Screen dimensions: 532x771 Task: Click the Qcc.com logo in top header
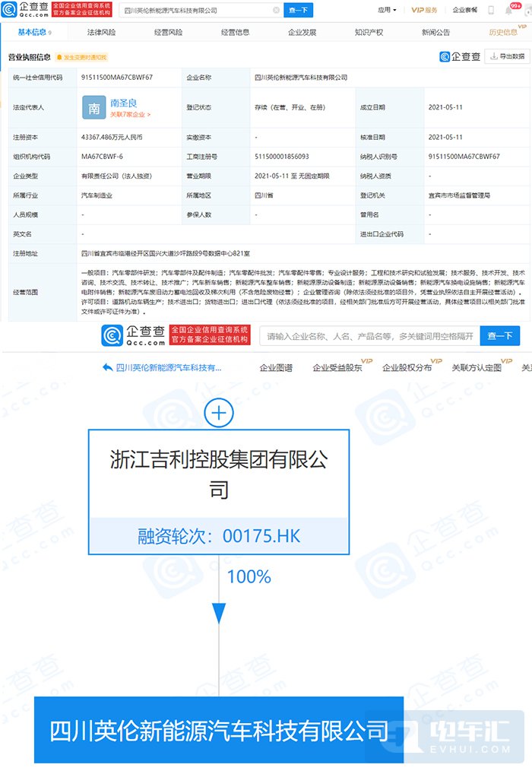(25, 9)
